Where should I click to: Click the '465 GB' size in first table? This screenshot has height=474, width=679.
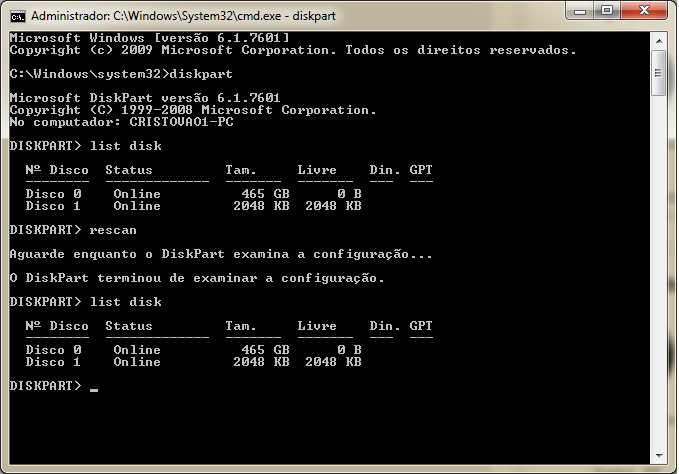click(x=265, y=194)
